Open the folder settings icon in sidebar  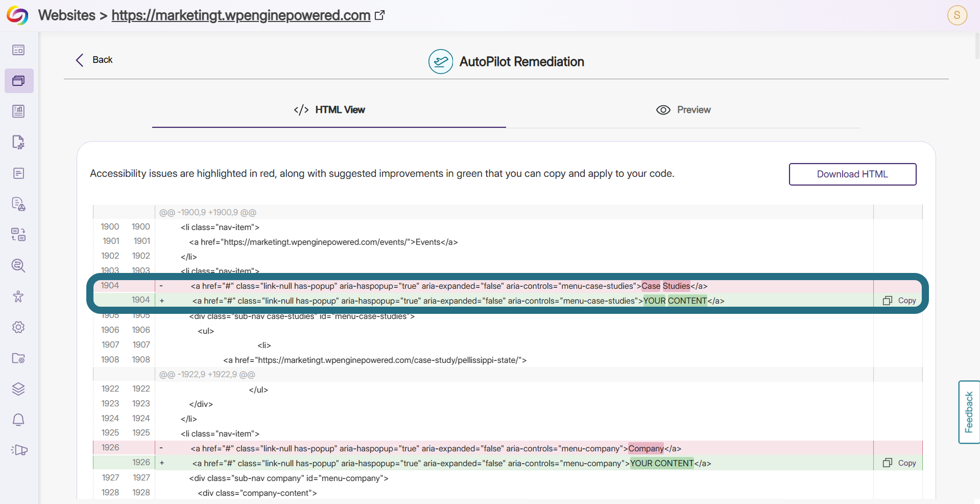click(x=18, y=358)
